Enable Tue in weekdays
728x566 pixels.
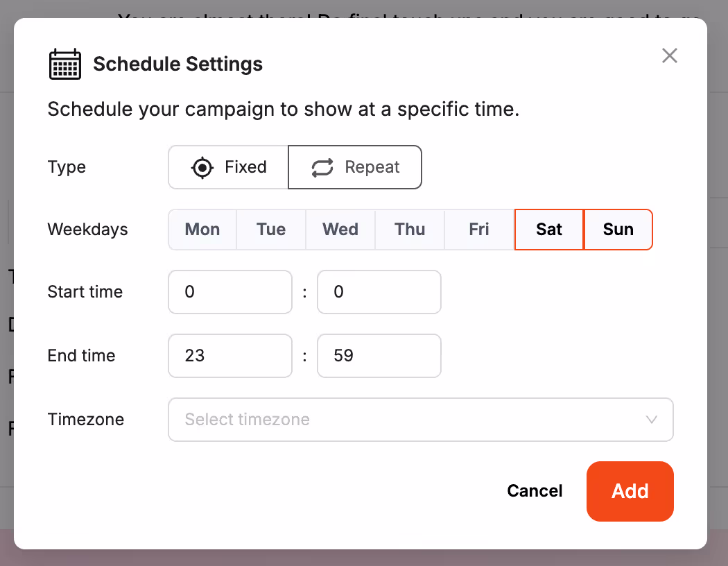click(271, 230)
